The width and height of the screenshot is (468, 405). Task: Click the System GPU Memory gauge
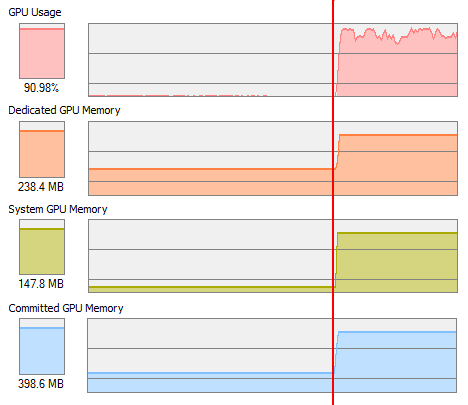(42, 247)
